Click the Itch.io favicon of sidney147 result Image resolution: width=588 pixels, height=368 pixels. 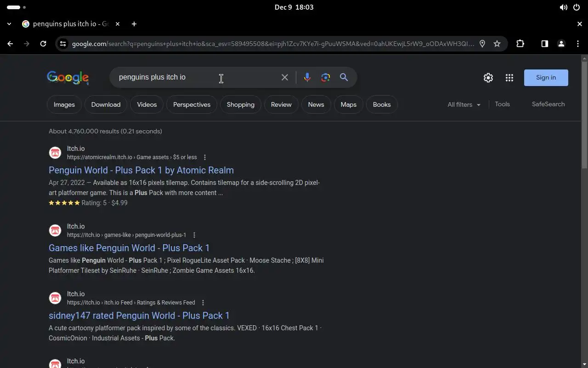[55, 298]
